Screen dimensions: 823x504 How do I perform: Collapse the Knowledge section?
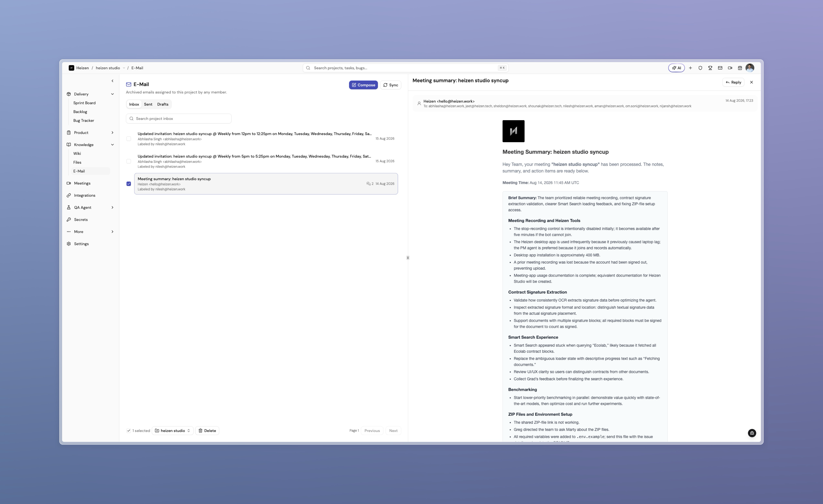coord(112,145)
